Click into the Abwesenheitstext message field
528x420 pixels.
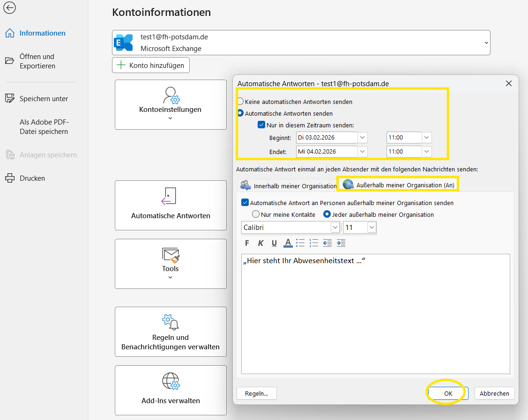point(375,314)
